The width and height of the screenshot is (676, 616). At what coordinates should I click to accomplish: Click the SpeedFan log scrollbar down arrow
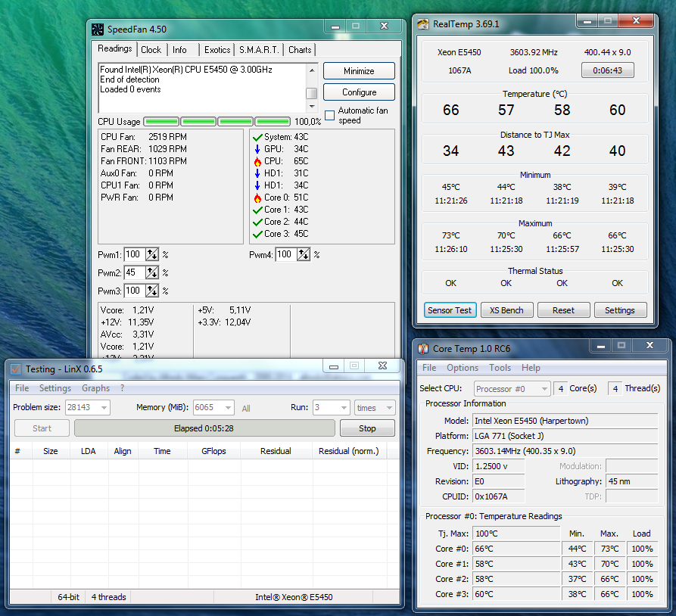tap(312, 107)
